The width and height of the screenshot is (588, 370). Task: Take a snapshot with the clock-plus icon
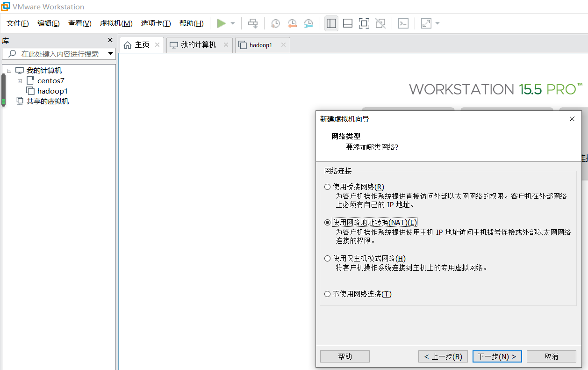click(275, 23)
